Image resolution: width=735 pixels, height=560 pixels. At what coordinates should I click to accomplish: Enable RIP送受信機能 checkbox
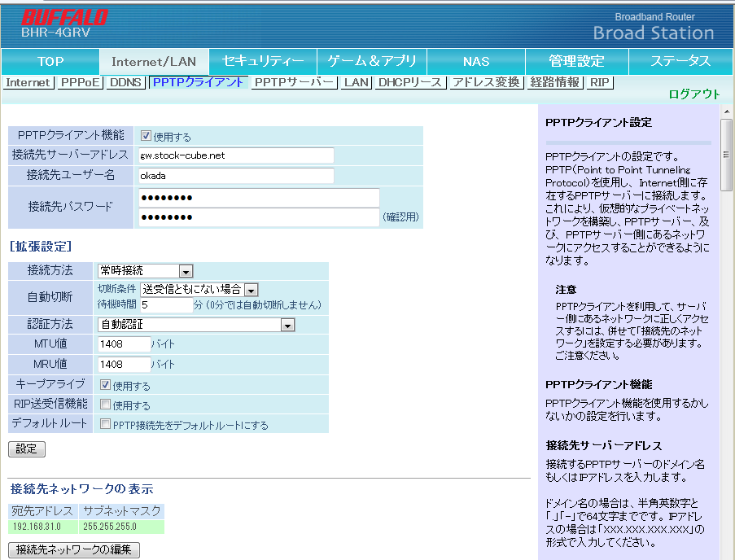point(105,405)
